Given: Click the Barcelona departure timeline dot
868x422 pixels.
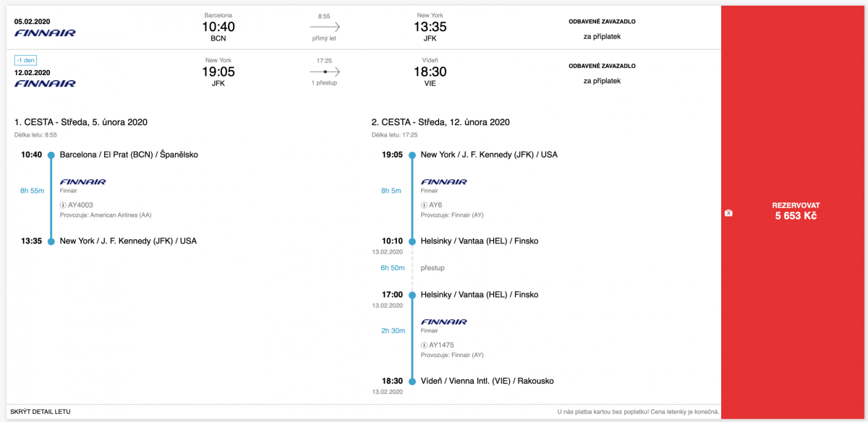Looking at the screenshot, I should [51, 155].
